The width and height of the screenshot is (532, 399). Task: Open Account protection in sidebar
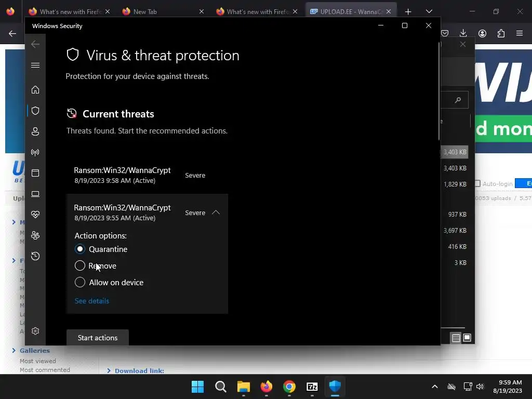[x=35, y=131]
